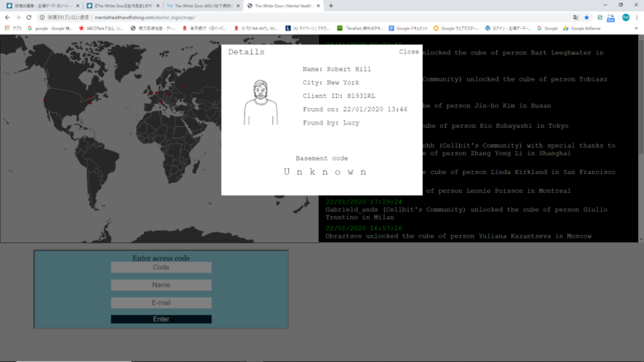Click the City: New York line
The image size is (644, 362).
[x=331, y=82]
